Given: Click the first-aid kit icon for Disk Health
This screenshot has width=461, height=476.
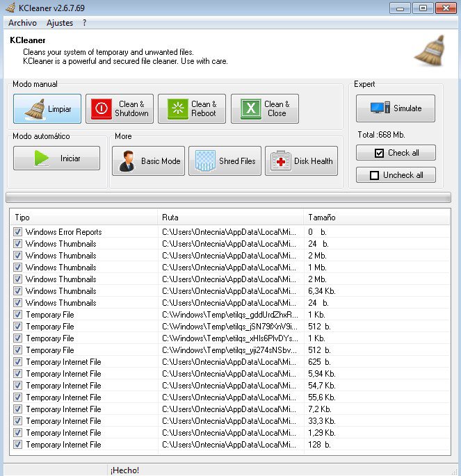Looking at the screenshot, I should click(x=281, y=161).
